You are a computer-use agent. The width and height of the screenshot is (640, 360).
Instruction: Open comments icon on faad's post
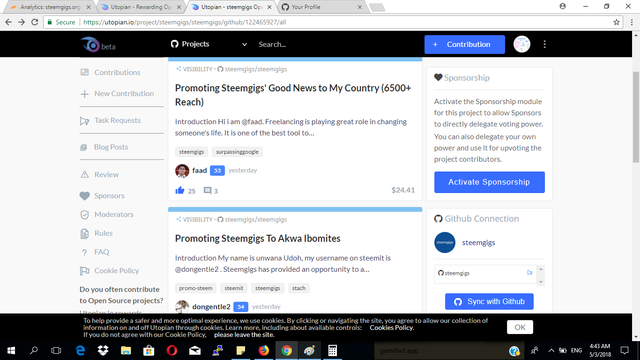(207, 191)
